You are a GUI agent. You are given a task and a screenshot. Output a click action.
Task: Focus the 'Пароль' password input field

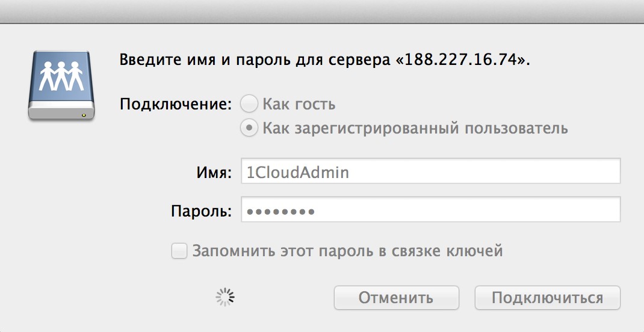430,210
